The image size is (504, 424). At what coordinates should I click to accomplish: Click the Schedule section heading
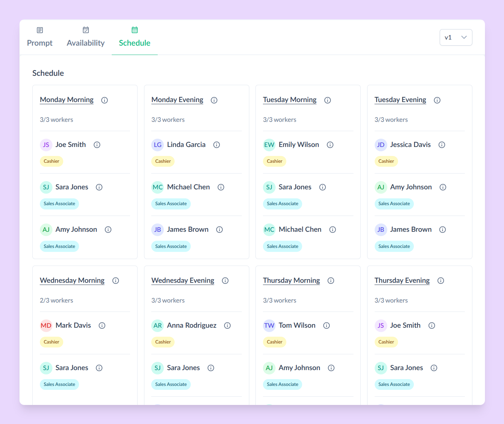coord(48,73)
